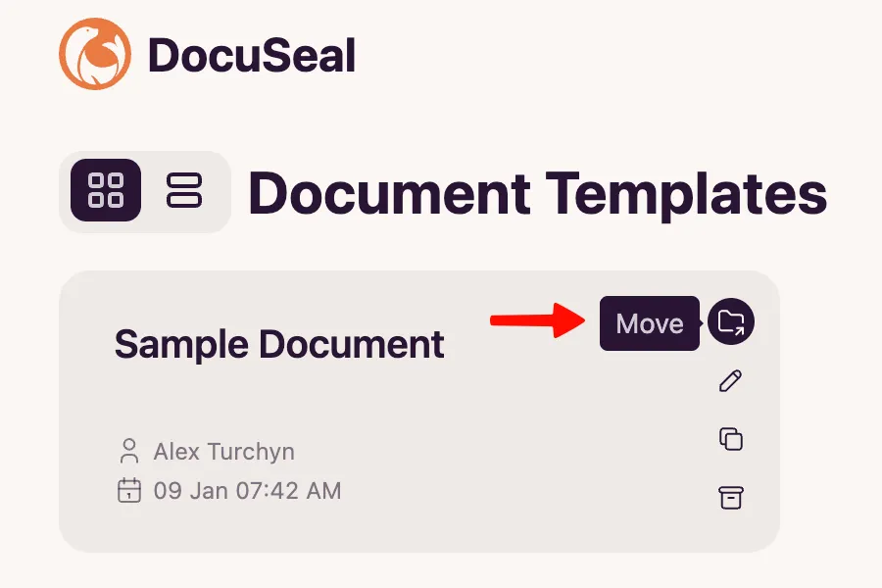
Task: Click the word "Templates" in the page heading
Action: pos(687,193)
